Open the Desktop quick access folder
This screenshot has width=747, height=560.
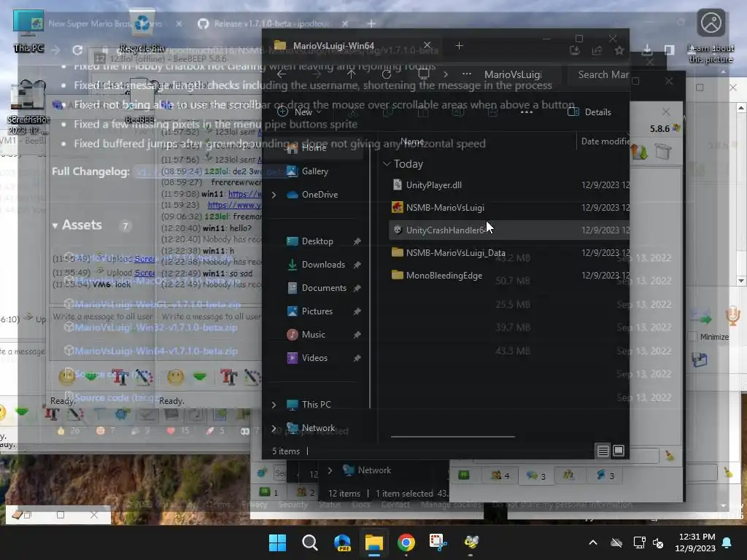point(317,241)
